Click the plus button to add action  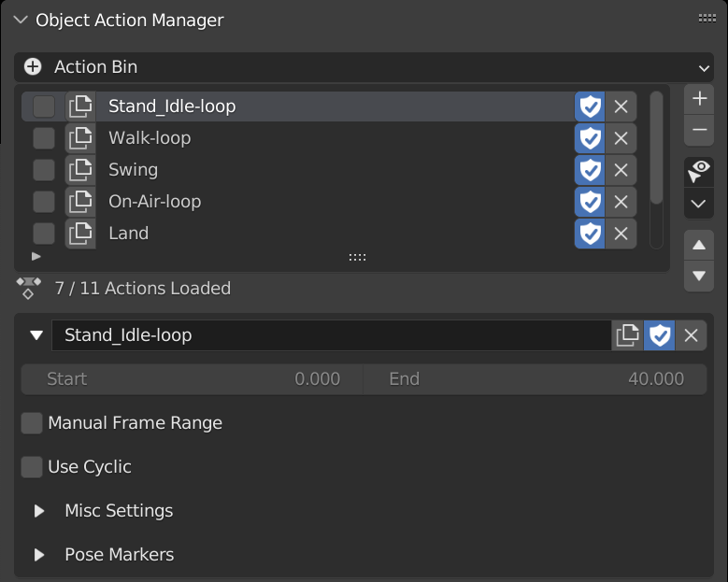click(699, 99)
